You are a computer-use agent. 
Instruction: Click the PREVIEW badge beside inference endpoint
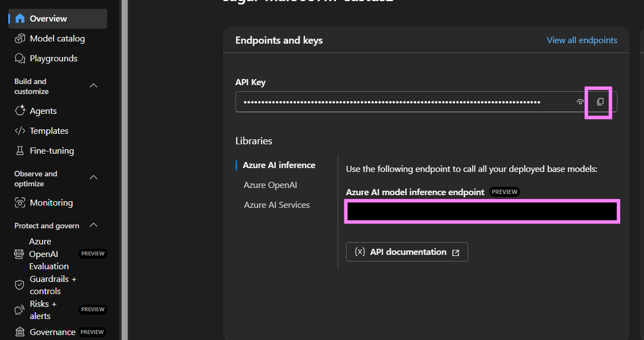coord(504,192)
